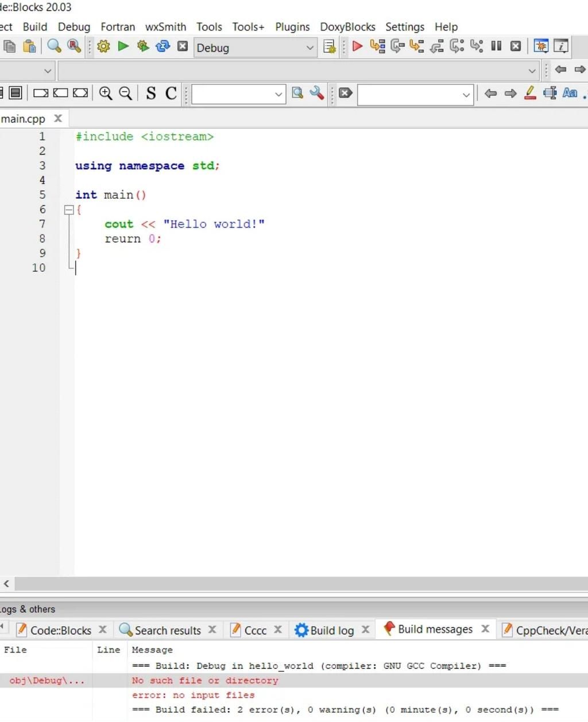Click the Build and run icon
This screenshot has width=588, height=722.
tap(143, 47)
